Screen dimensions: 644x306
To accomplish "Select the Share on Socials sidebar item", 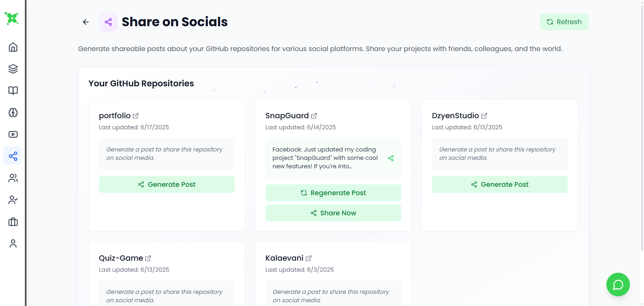I will click(13, 156).
